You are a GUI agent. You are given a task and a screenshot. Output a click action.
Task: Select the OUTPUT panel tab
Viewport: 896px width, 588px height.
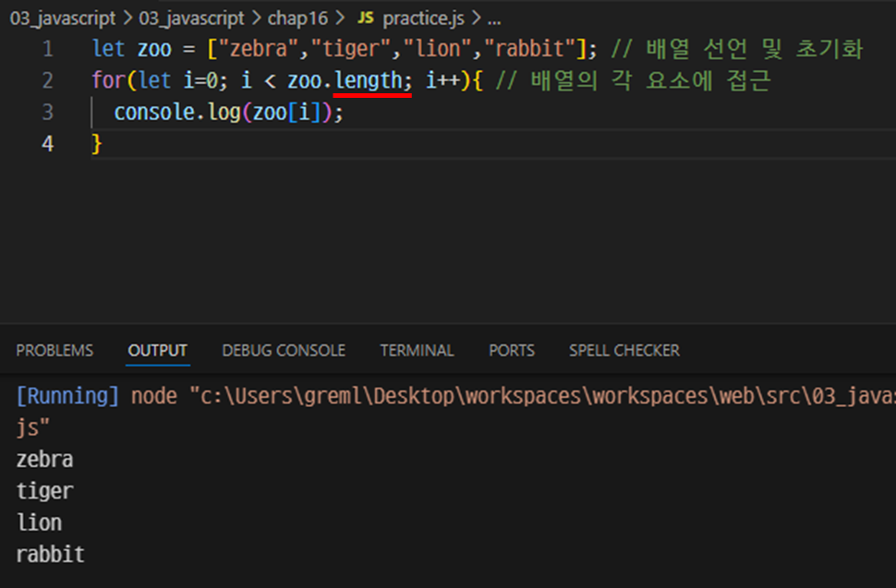point(157,350)
